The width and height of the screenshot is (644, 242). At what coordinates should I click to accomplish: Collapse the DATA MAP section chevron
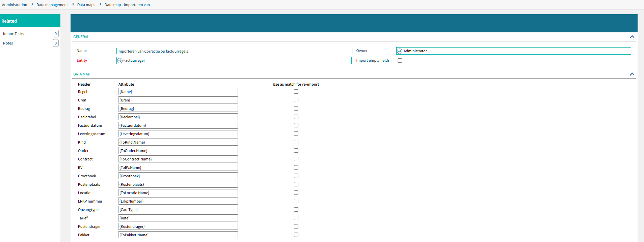tap(632, 74)
